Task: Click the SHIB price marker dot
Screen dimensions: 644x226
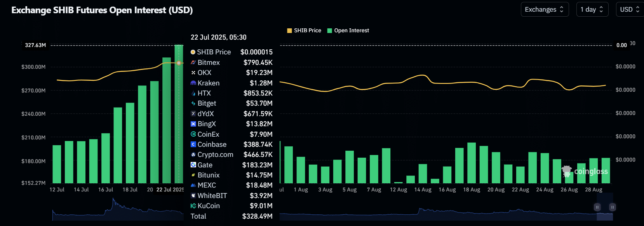Action: (179, 63)
